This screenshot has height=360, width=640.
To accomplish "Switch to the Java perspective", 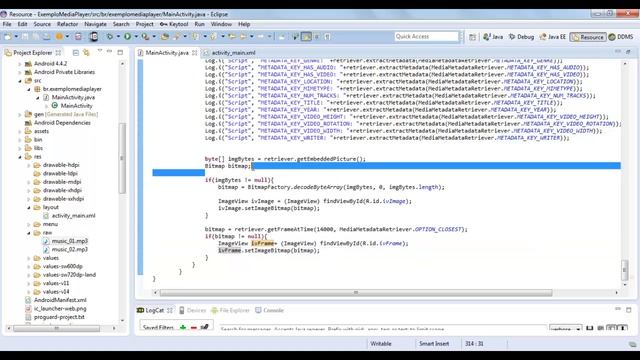I will click(493, 37).
